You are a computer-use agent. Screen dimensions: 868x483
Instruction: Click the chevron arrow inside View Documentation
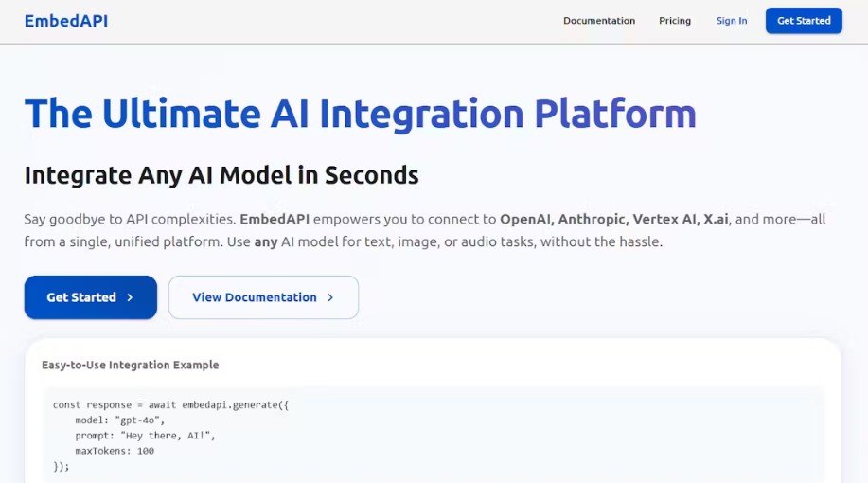pos(330,297)
